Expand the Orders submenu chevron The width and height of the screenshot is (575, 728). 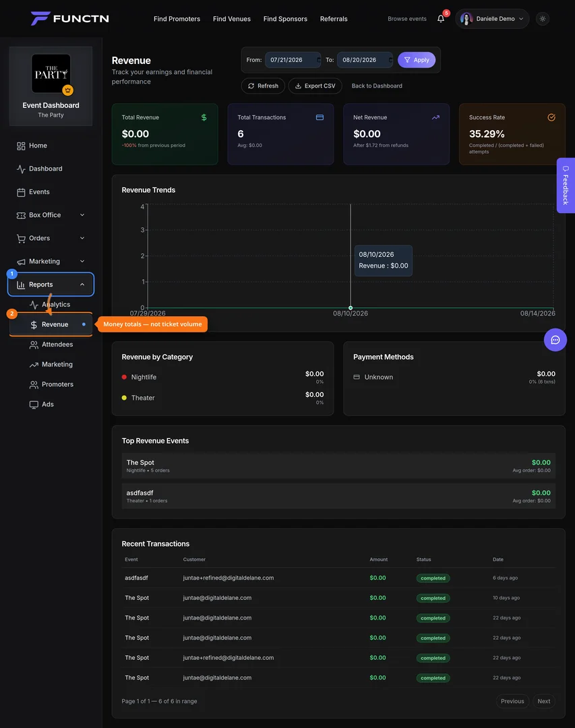click(x=82, y=238)
